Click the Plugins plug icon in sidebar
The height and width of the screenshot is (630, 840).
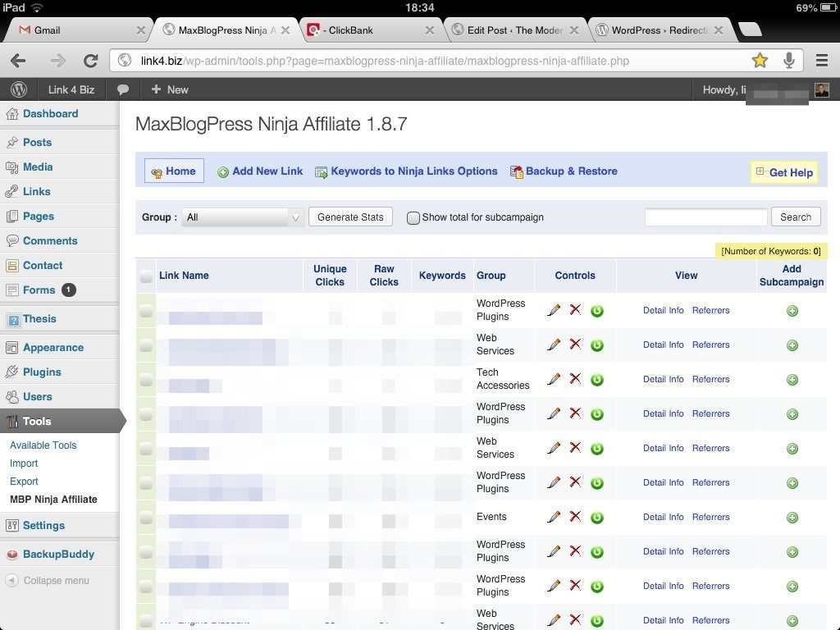point(11,372)
